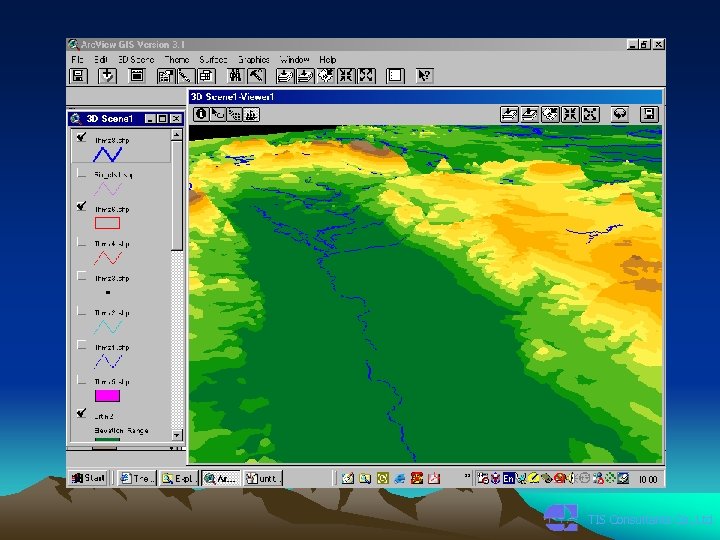
Task: Click the scroll up arrow in theme list
Action: (177, 135)
